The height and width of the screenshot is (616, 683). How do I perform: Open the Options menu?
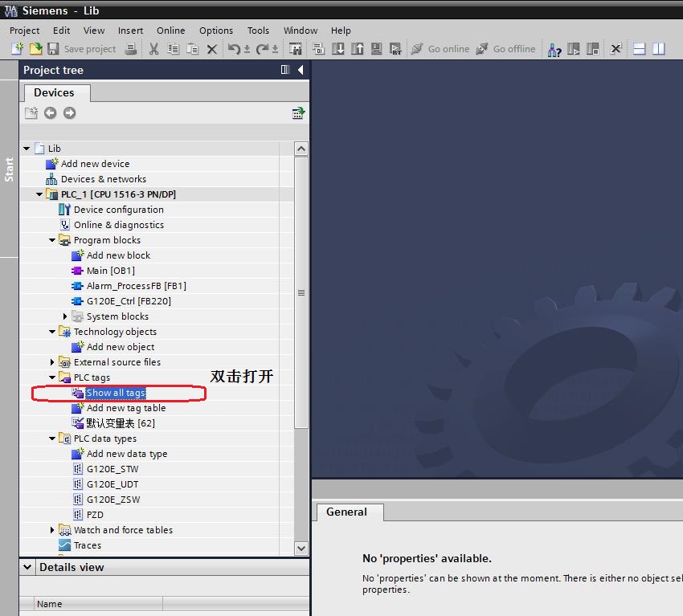tap(216, 31)
